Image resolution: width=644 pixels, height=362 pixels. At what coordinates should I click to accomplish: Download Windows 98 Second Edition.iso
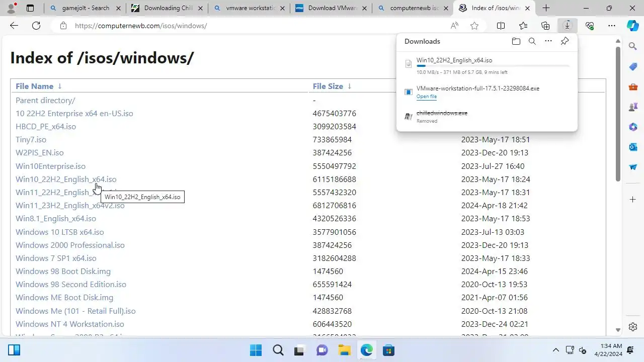click(x=71, y=284)
